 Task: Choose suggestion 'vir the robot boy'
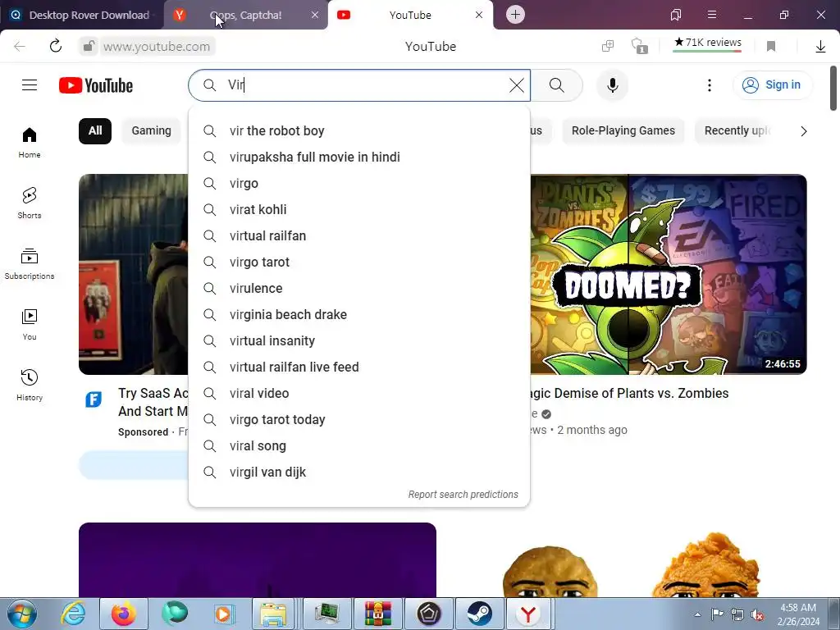359,130
